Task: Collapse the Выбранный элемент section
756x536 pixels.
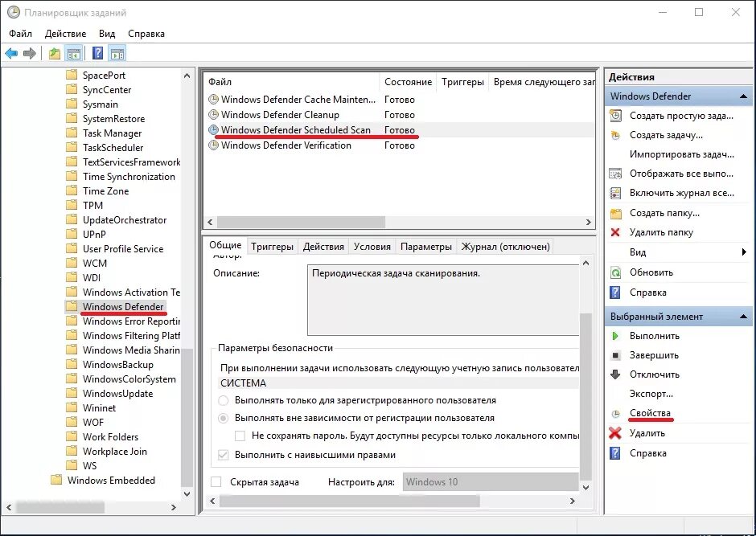Action: tap(743, 317)
